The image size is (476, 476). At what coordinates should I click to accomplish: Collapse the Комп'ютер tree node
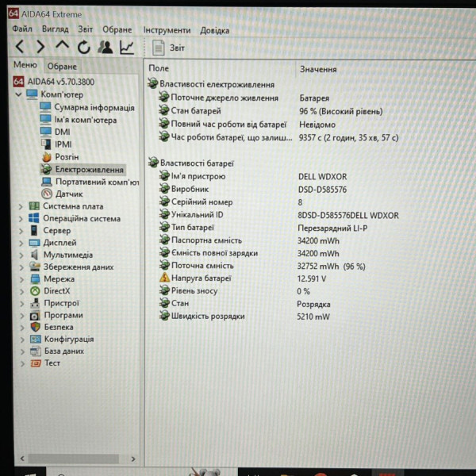[18, 94]
